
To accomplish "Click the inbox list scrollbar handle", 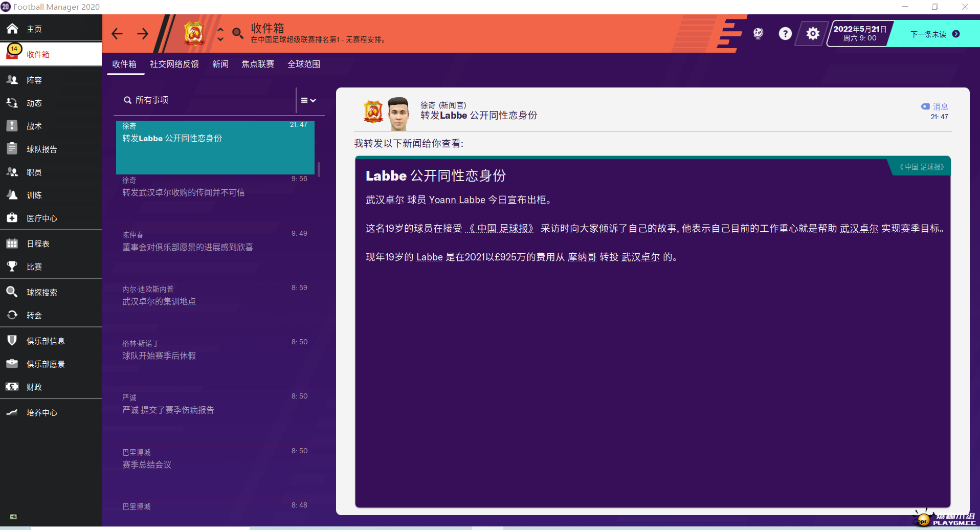I will point(319,169).
